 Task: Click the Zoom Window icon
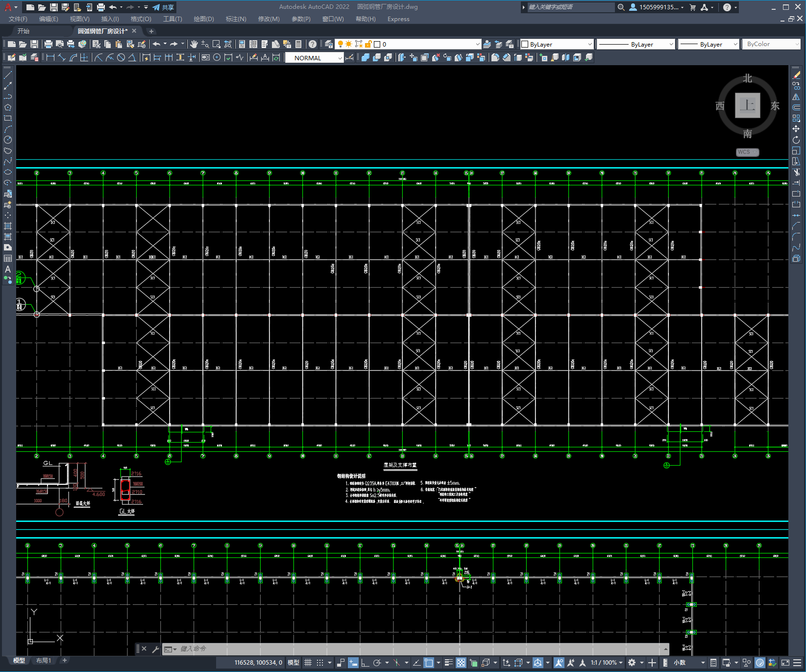[217, 44]
